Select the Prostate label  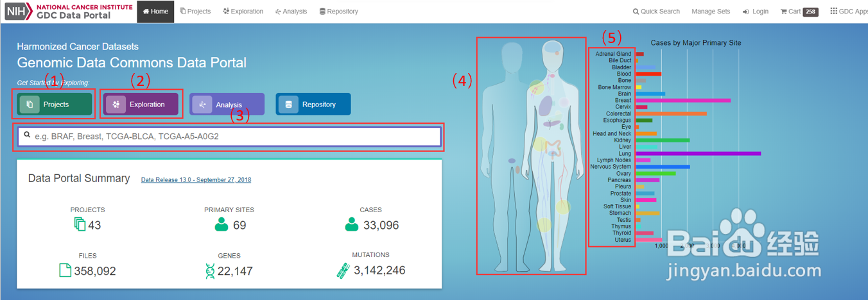pyautogui.click(x=620, y=194)
